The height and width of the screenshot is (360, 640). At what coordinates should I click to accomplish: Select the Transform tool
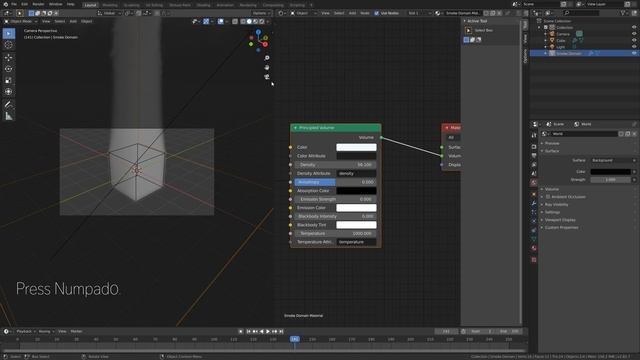pyautogui.click(x=9, y=92)
